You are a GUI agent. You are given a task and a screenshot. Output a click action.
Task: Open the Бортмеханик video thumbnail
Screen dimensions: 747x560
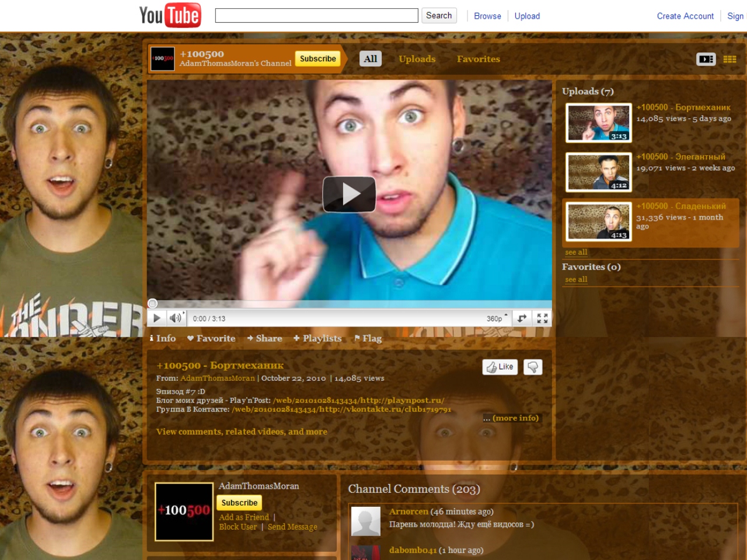tap(599, 123)
